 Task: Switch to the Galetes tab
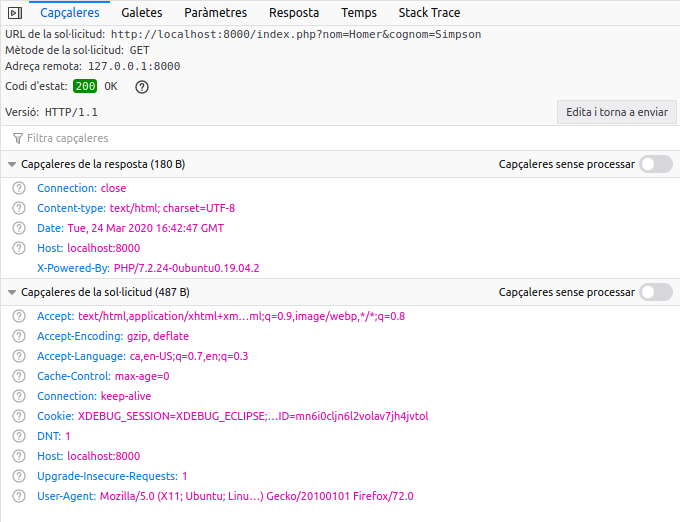click(x=142, y=13)
